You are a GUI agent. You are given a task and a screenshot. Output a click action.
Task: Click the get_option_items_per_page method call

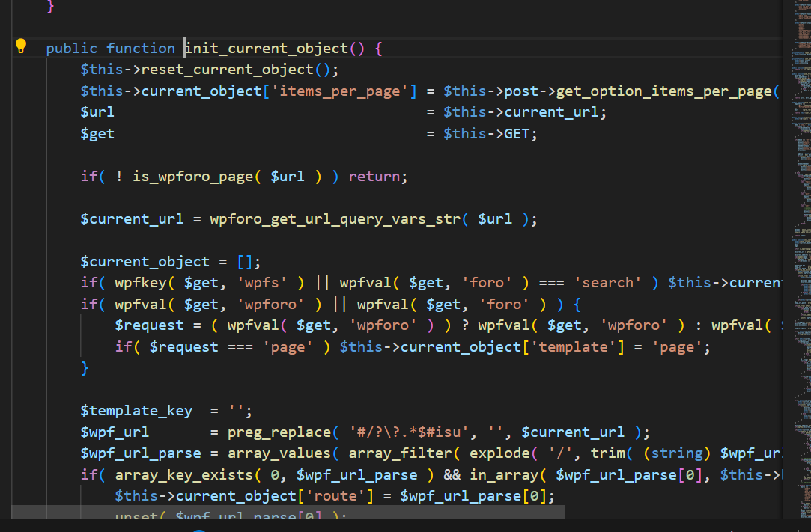[664, 91]
